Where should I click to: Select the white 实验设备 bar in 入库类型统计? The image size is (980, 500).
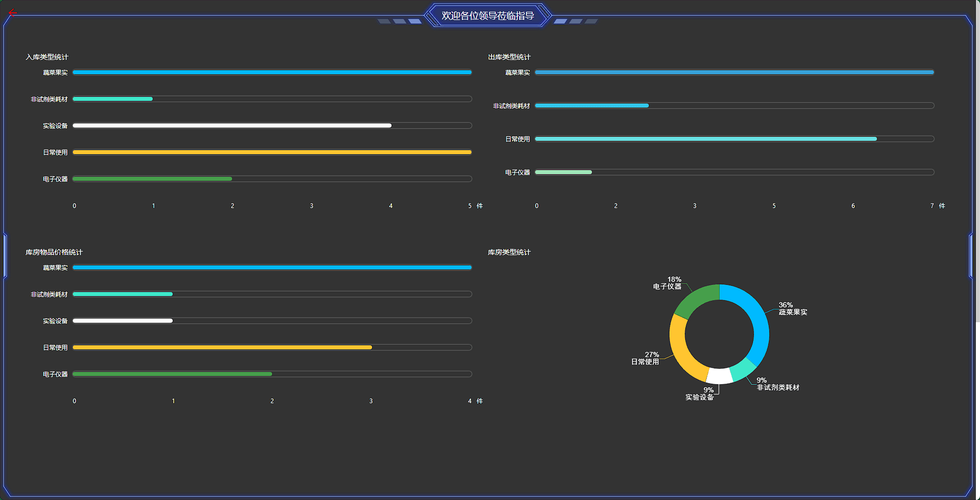[x=232, y=126]
